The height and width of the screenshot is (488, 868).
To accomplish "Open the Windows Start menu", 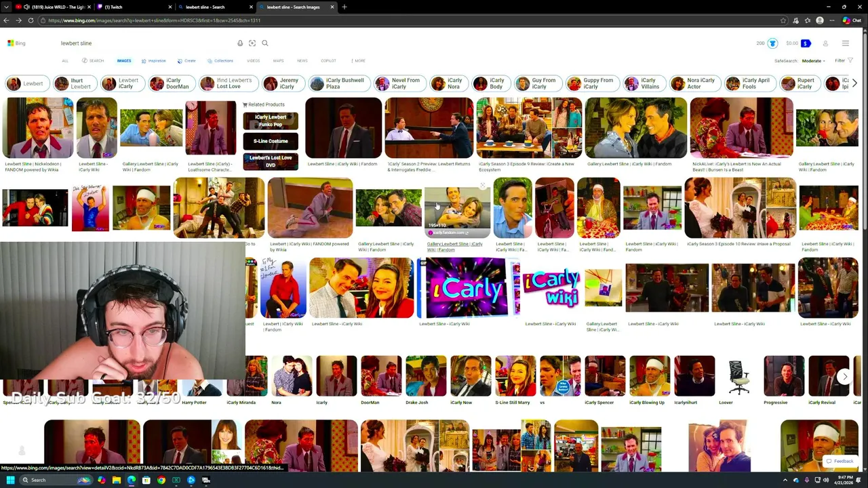I will pyautogui.click(x=10, y=480).
